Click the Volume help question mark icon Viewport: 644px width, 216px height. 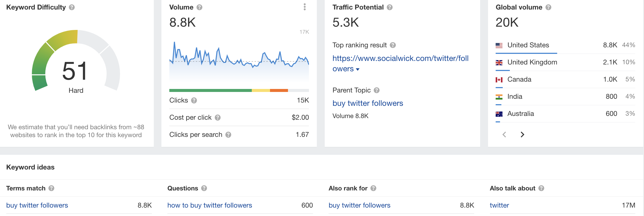pos(200,7)
